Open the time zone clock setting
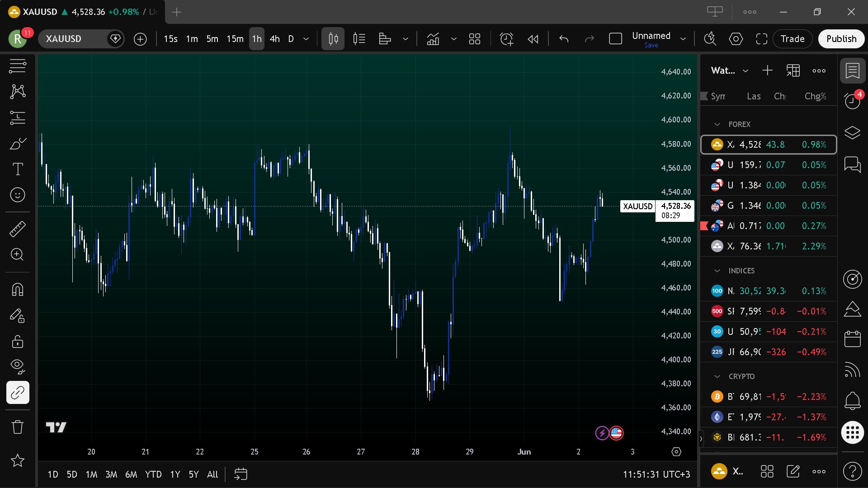 [656, 474]
